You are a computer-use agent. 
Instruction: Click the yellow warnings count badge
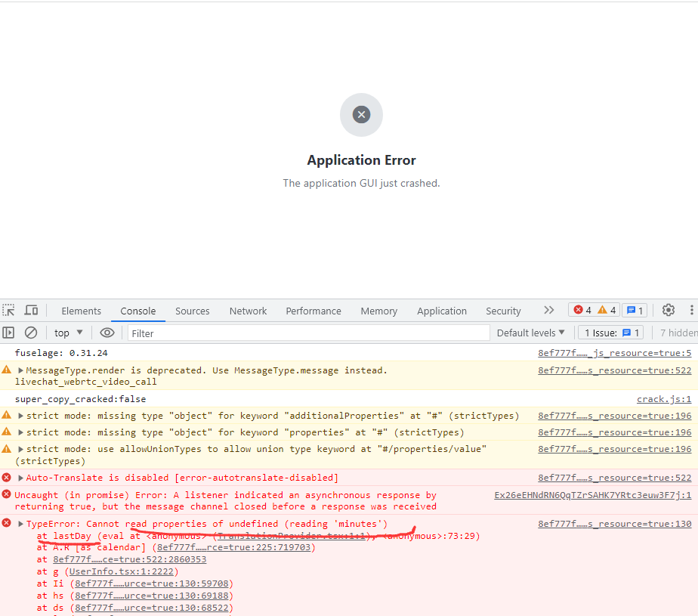[x=605, y=310]
